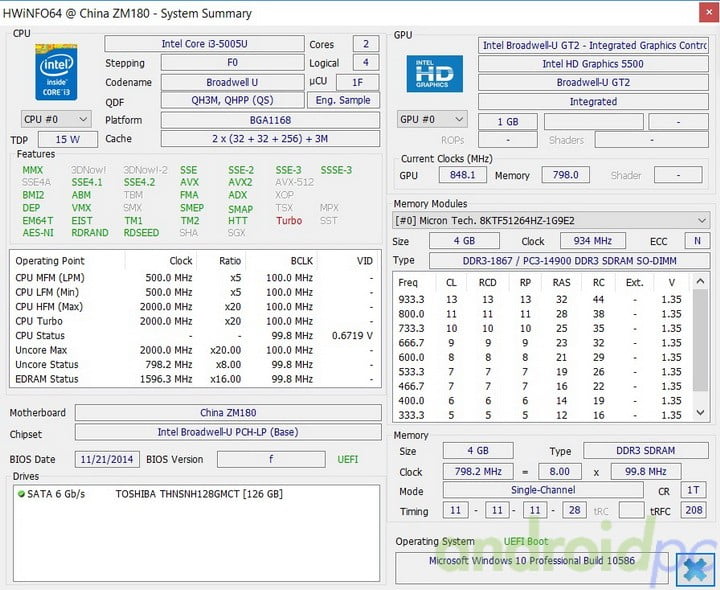This screenshot has height=590, width=720.
Task: Click the CPU Turbo operating point row
Action: click(195, 321)
